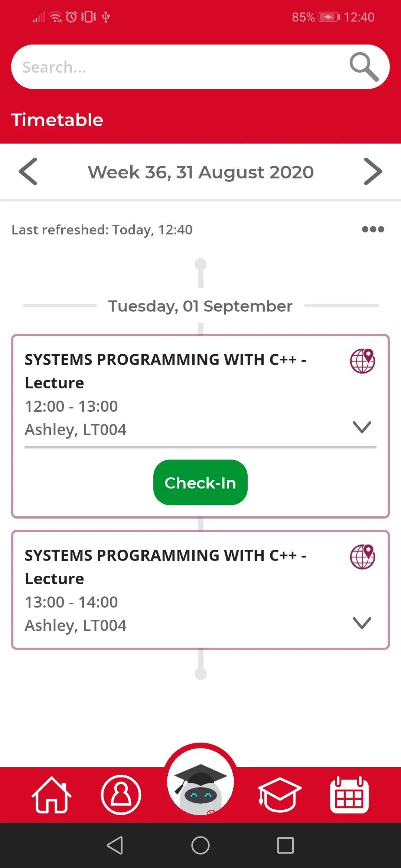Image resolution: width=401 pixels, height=868 pixels.
Task: Open map location icon for 13:00 lecture
Action: point(363,556)
